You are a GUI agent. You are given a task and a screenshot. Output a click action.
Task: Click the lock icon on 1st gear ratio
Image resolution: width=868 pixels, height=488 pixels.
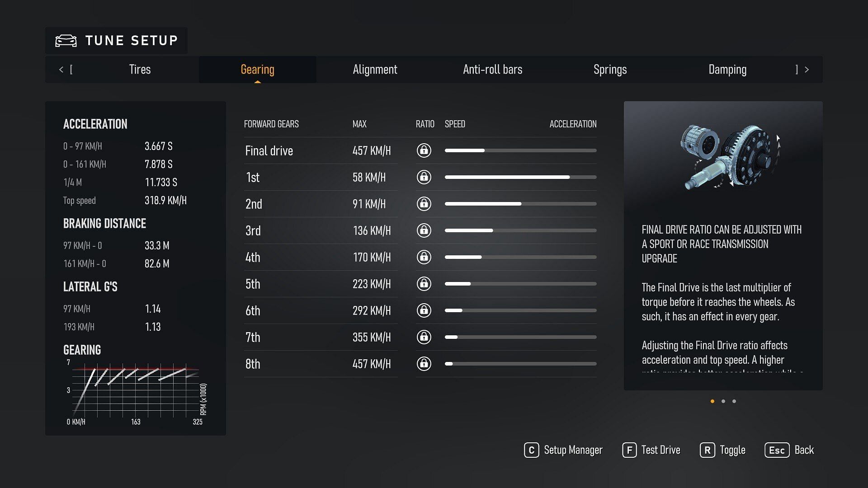(424, 177)
